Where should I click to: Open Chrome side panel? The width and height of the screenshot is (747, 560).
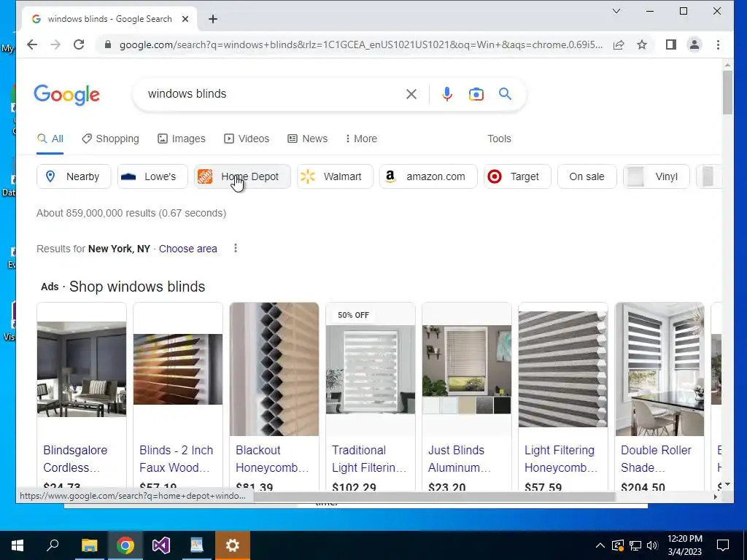[x=671, y=44]
